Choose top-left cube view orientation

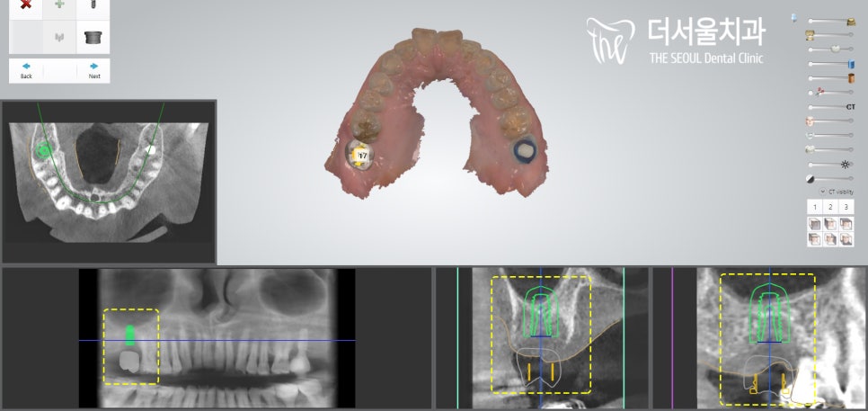[x=815, y=224]
